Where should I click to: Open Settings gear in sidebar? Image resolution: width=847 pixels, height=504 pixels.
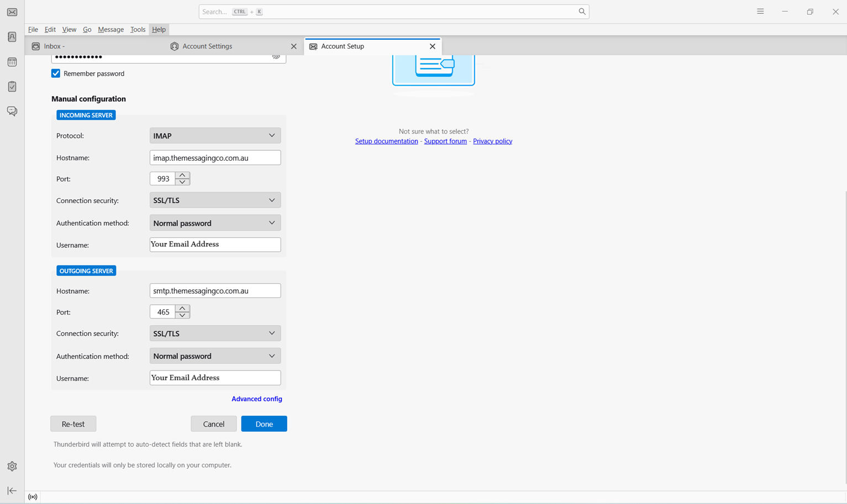(x=12, y=466)
